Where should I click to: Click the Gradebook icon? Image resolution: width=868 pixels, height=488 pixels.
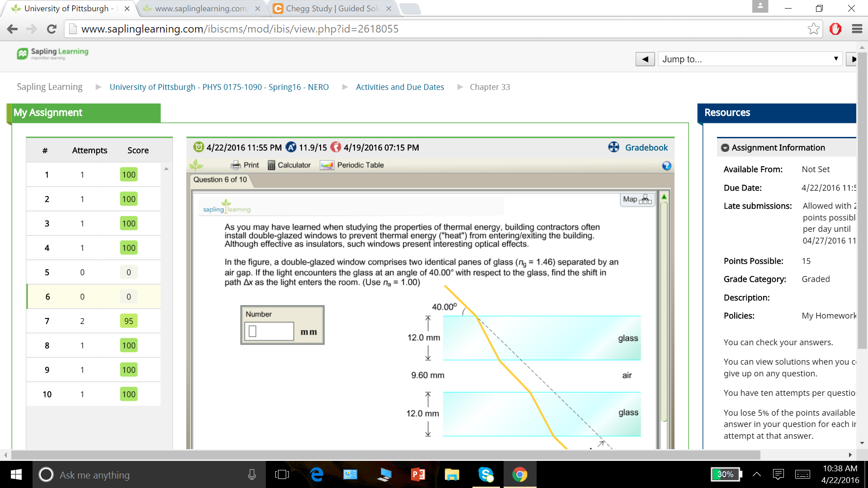(613, 147)
